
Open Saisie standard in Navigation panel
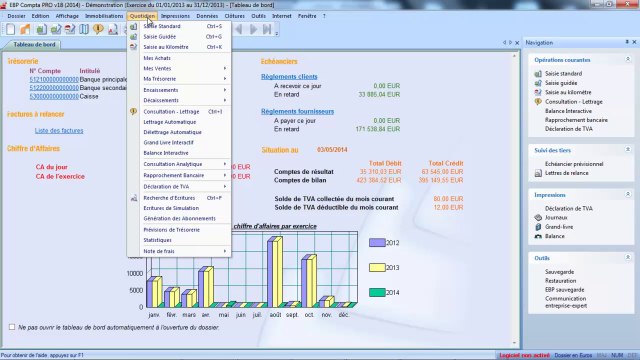click(x=563, y=73)
